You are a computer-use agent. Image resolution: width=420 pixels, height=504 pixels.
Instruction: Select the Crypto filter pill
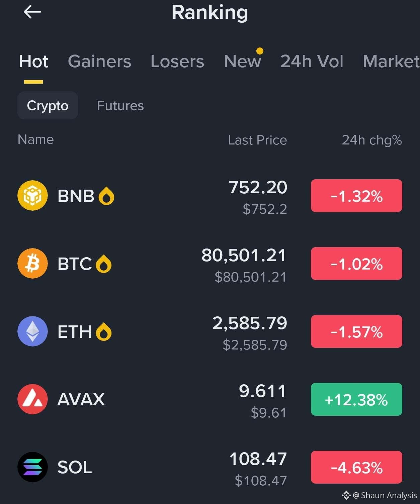tap(48, 105)
